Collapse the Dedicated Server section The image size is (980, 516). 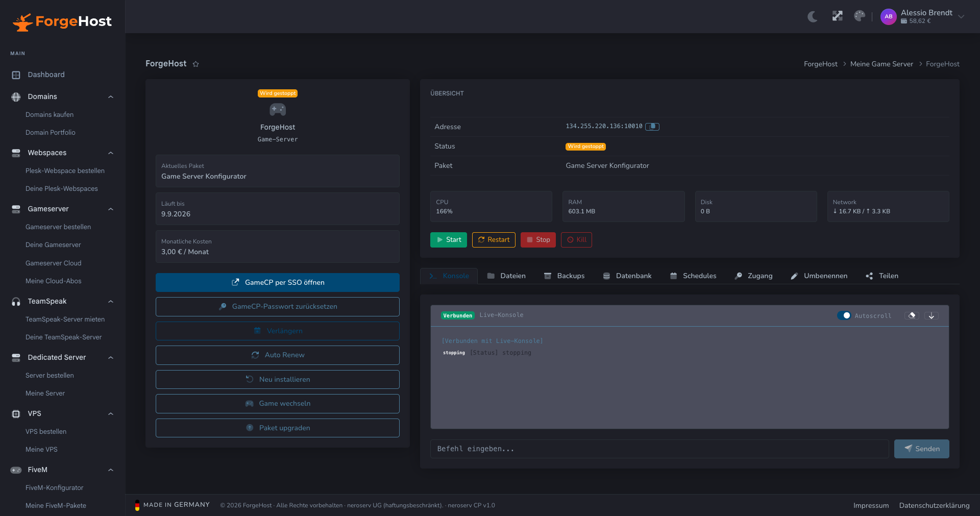[111, 358]
